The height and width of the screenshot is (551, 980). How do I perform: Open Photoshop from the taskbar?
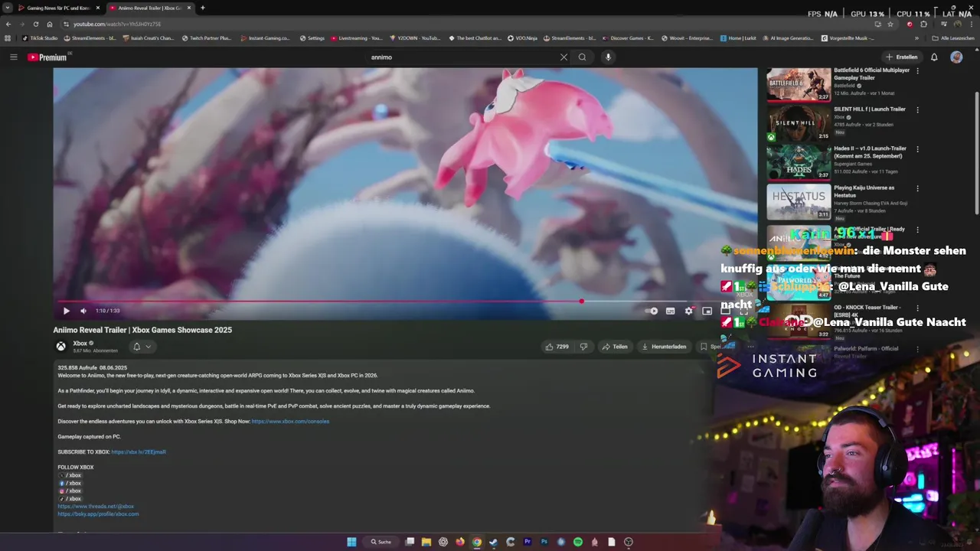544,542
